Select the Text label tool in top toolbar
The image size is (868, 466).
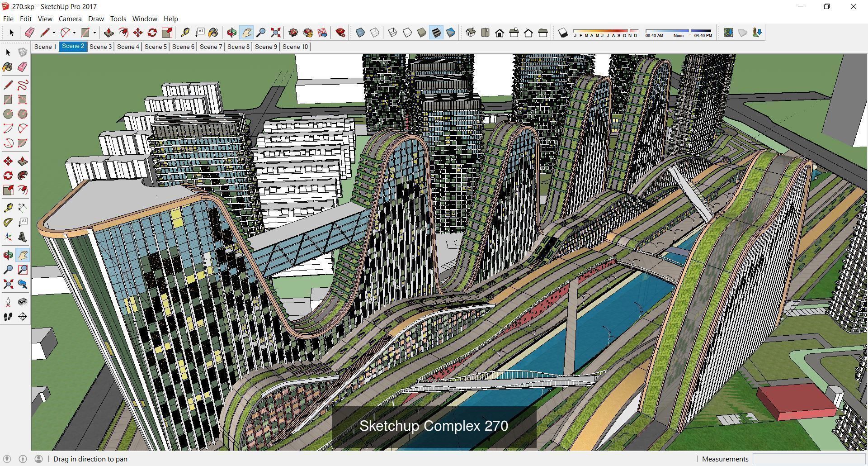(x=199, y=33)
